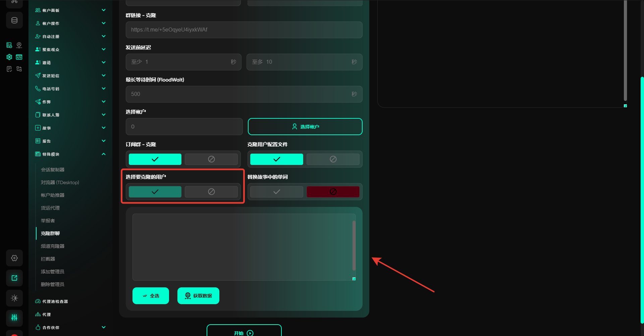The image size is (644, 336).
Task: Enable 替换故事中的单词 checkmark option
Action: coord(276,192)
